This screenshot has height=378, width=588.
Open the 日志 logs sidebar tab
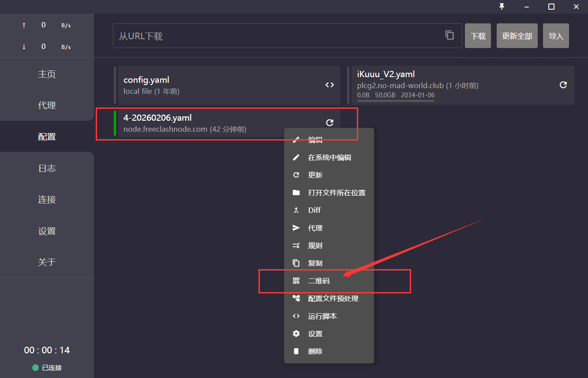click(x=47, y=168)
